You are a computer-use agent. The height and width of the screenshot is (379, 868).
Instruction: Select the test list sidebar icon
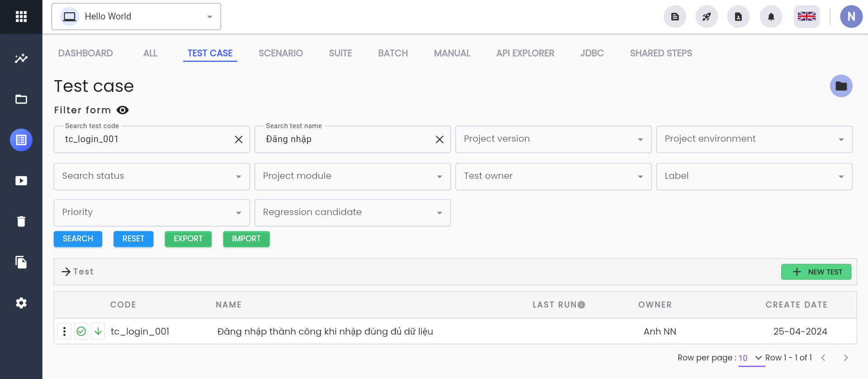click(x=21, y=140)
